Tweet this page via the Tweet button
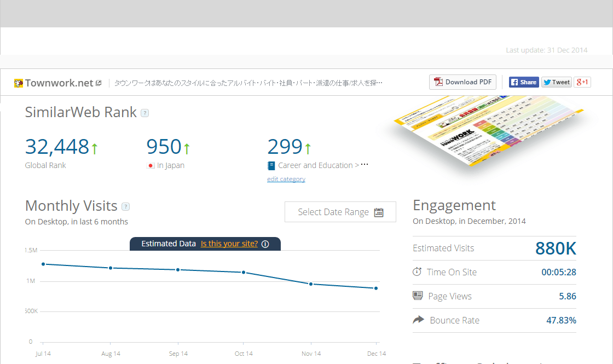The width and height of the screenshot is (613, 364). tap(556, 82)
